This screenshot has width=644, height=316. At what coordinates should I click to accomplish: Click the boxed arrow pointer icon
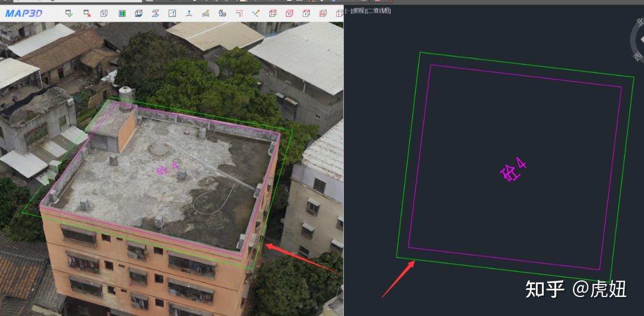pos(171,13)
